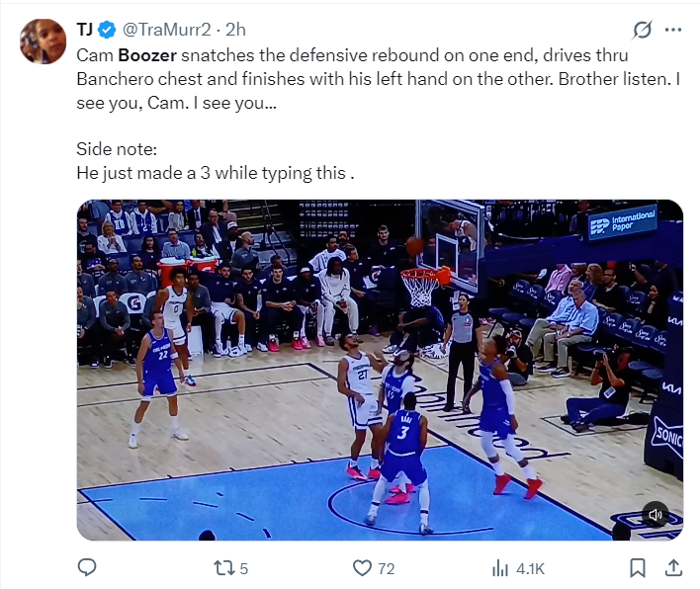Image resolution: width=700 pixels, height=589 pixels.
Task: Click the 4.1K views count
Action: [x=530, y=569]
